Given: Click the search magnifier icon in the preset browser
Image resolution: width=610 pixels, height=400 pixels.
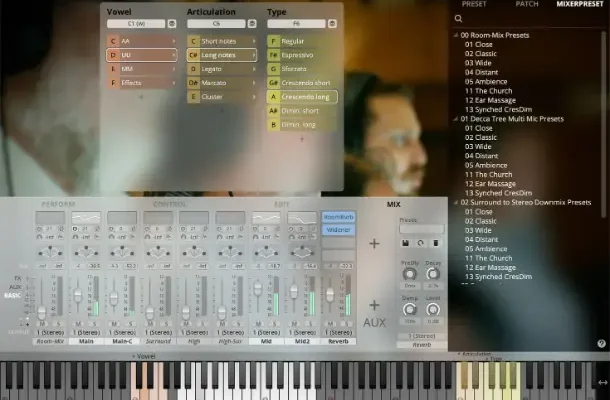Looking at the screenshot, I should 459,18.
